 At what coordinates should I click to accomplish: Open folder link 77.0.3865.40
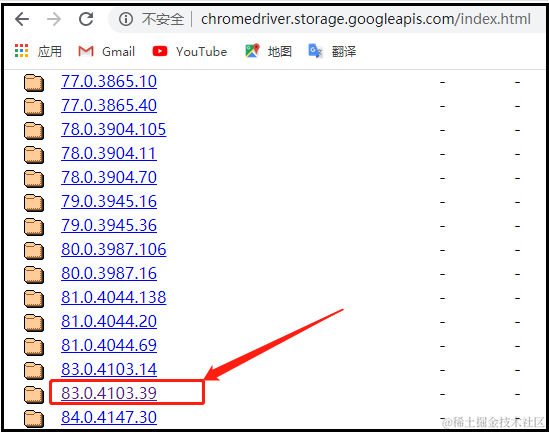[x=109, y=105]
